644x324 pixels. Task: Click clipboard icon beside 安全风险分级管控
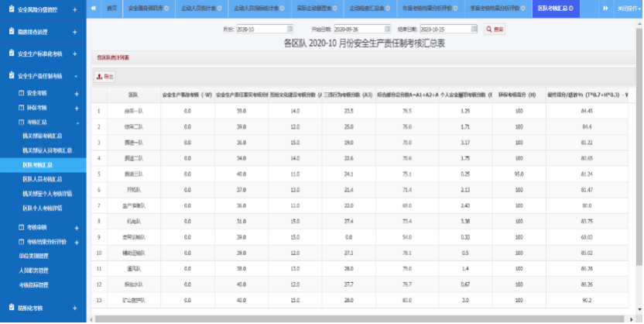(12, 9)
